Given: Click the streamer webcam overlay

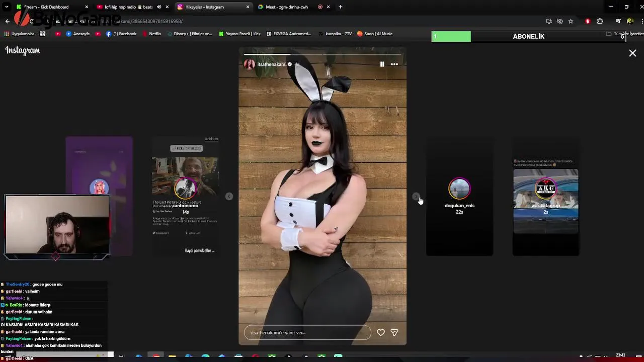Looking at the screenshot, I should 57,225.
